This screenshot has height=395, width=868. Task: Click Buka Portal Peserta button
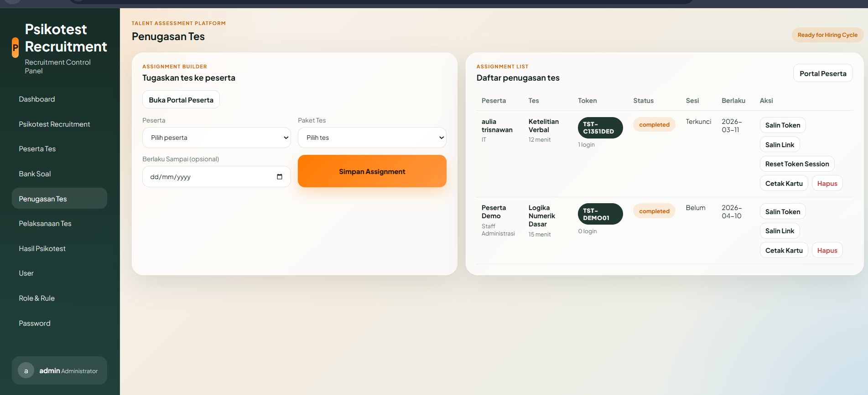181,100
